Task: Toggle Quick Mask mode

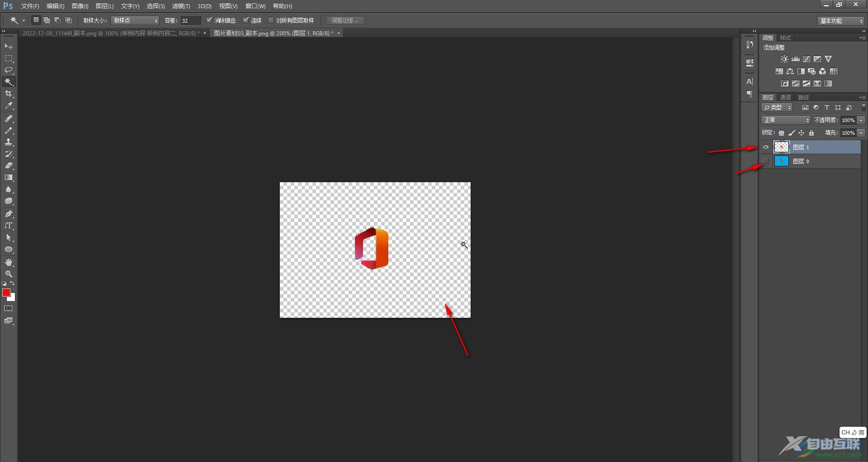Action: (x=9, y=308)
